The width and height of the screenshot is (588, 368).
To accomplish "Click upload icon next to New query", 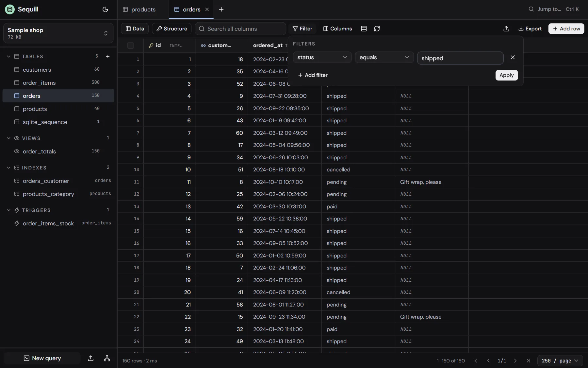I will [x=91, y=358].
